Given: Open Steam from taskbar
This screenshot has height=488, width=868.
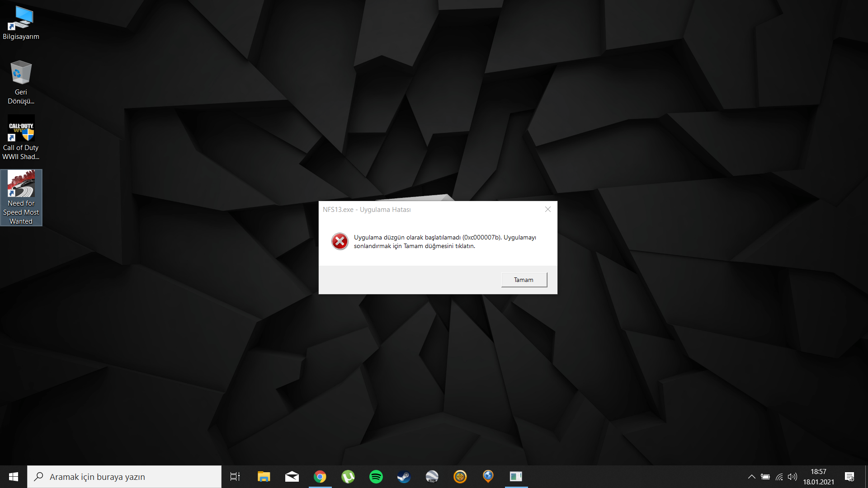Looking at the screenshot, I should [404, 477].
